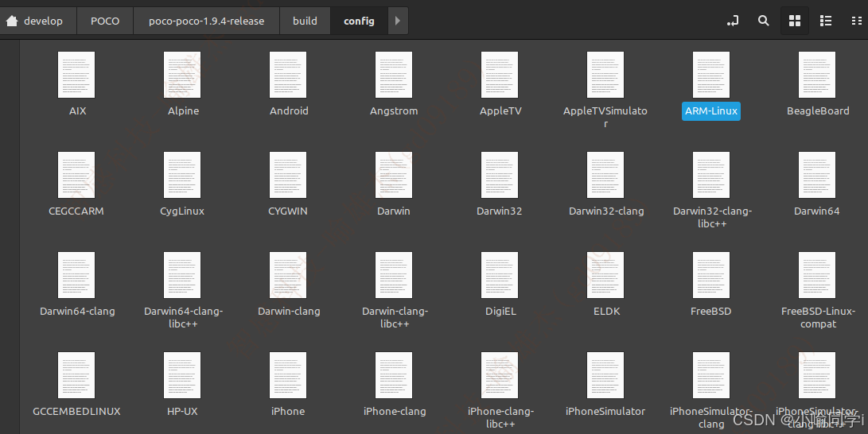This screenshot has width=868, height=434.
Task: Switch to list view
Action: coord(826,21)
